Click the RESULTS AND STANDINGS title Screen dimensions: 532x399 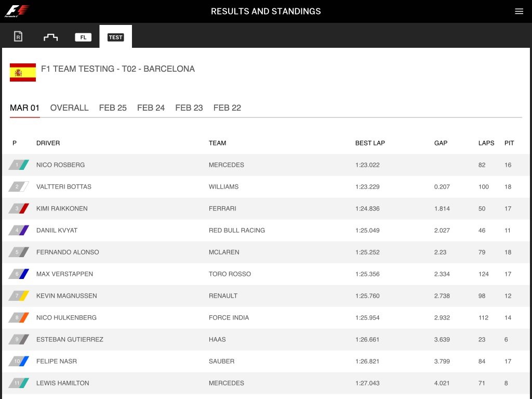[x=266, y=11]
